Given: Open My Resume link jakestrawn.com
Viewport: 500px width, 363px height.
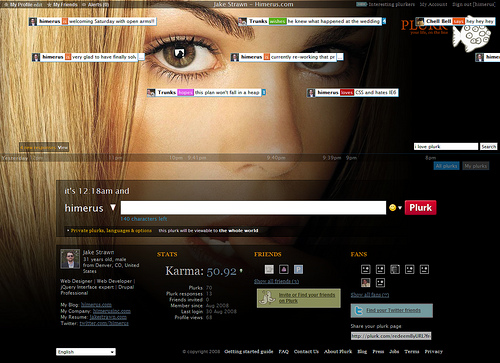Looking at the screenshot, I should coord(108,317).
